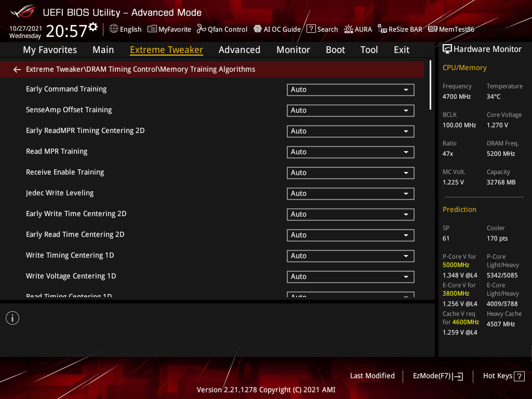Open Early Command Training dropdown
Screen dimensions: 532x399
point(351,89)
